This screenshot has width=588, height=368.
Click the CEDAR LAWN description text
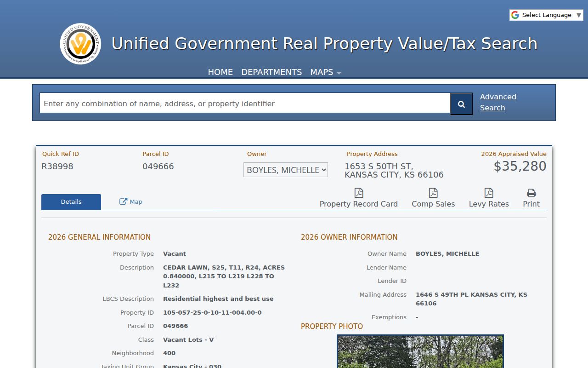point(224,276)
